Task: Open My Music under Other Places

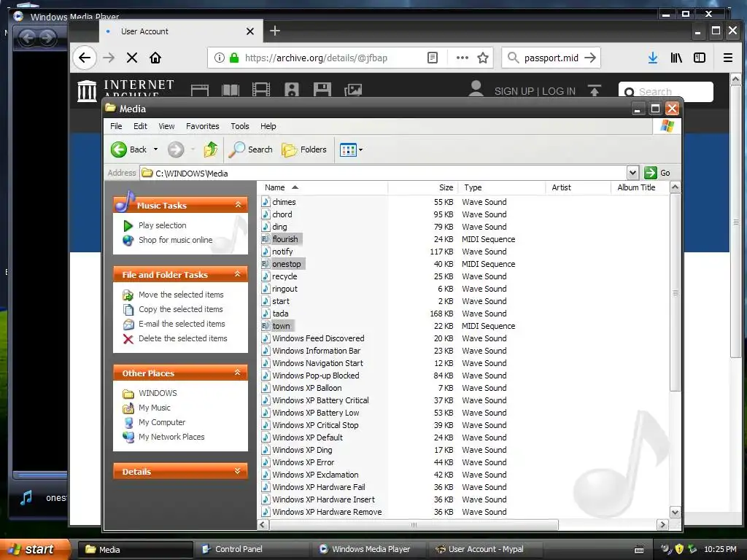Action: click(x=154, y=408)
